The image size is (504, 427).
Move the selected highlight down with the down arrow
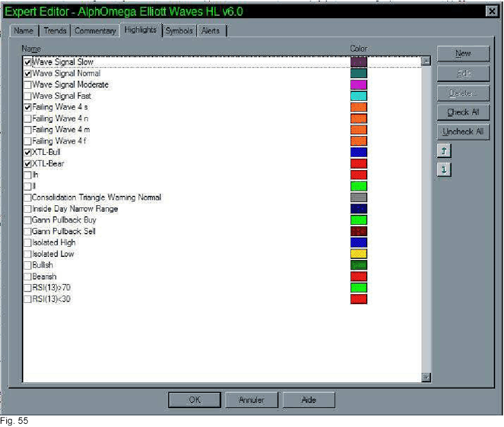(x=444, y=169)
